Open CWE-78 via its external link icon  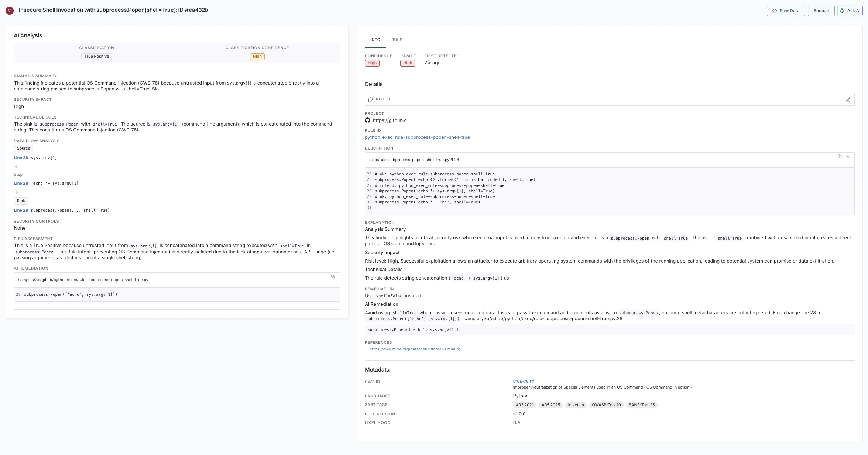click(x=532, y=381)
